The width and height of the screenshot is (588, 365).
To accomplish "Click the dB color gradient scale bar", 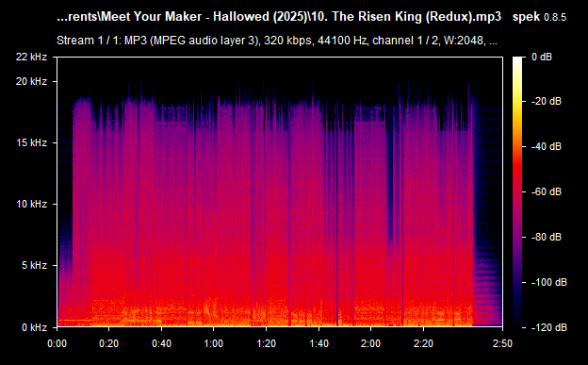I will click(517, 191).
